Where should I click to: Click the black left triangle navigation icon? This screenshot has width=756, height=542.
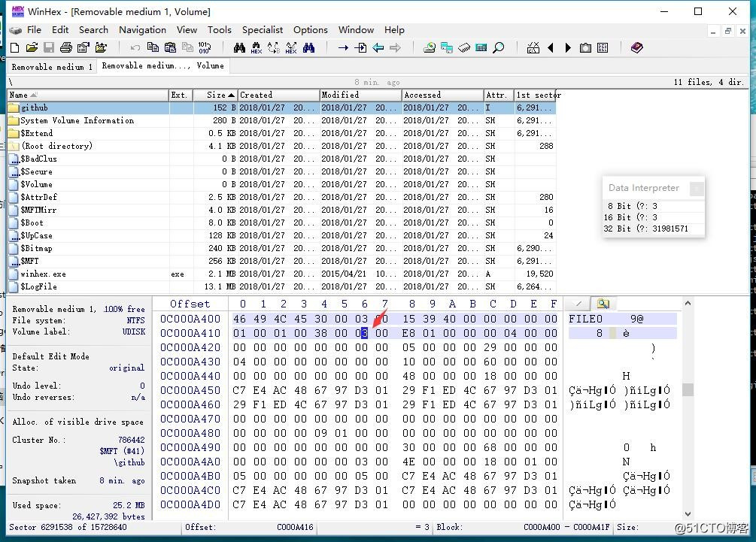551,47
